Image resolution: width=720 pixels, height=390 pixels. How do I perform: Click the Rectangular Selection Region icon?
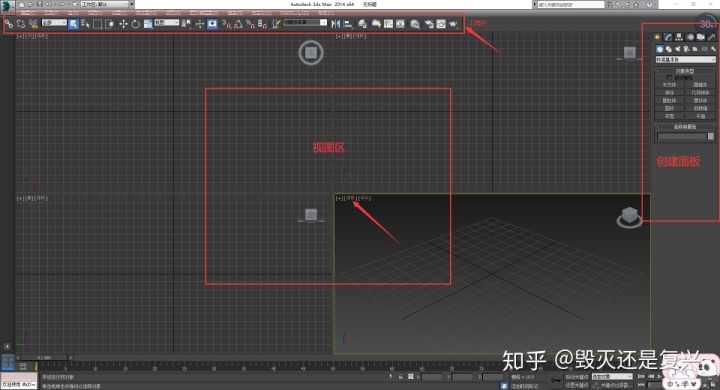click(97, 23)
